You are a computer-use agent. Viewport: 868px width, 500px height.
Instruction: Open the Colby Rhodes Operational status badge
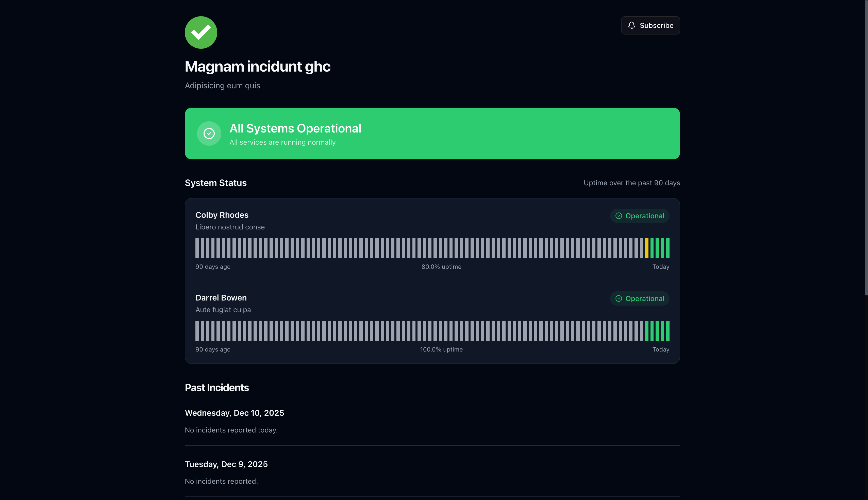pos(639,216)
